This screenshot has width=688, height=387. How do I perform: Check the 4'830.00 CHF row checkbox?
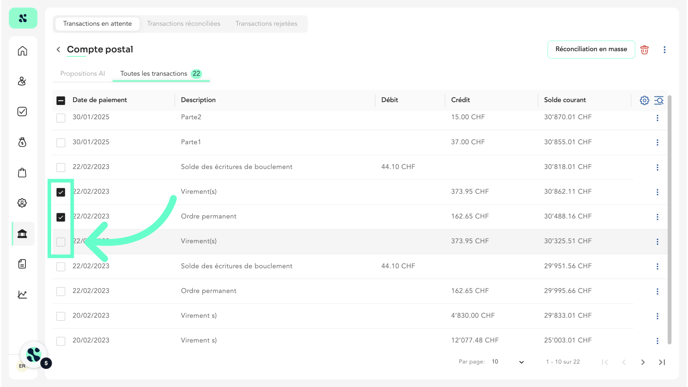tap(61, 316)
